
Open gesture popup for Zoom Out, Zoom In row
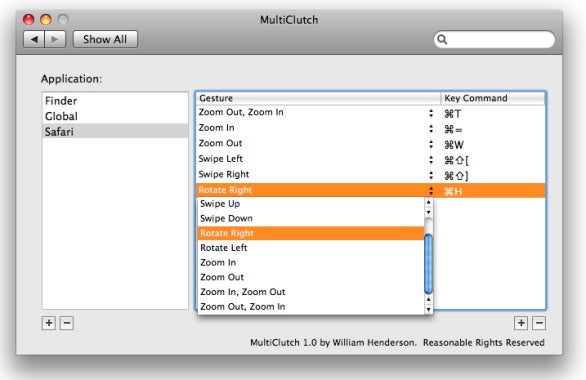click(431, 113)
